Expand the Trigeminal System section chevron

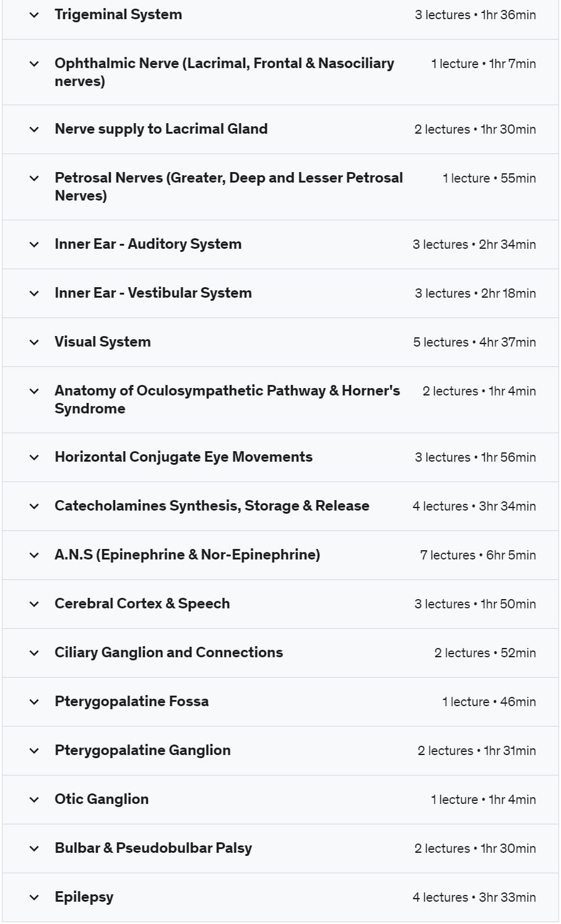34,15
